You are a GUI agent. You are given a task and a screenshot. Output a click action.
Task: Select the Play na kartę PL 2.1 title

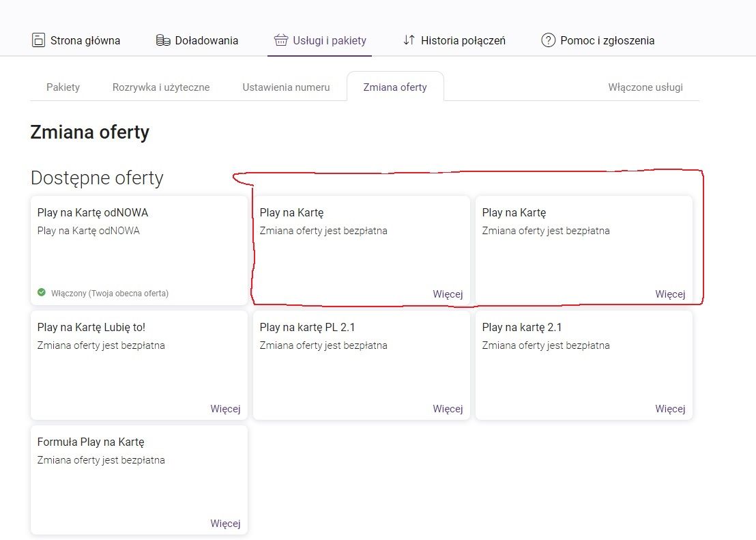click(307, 327)
